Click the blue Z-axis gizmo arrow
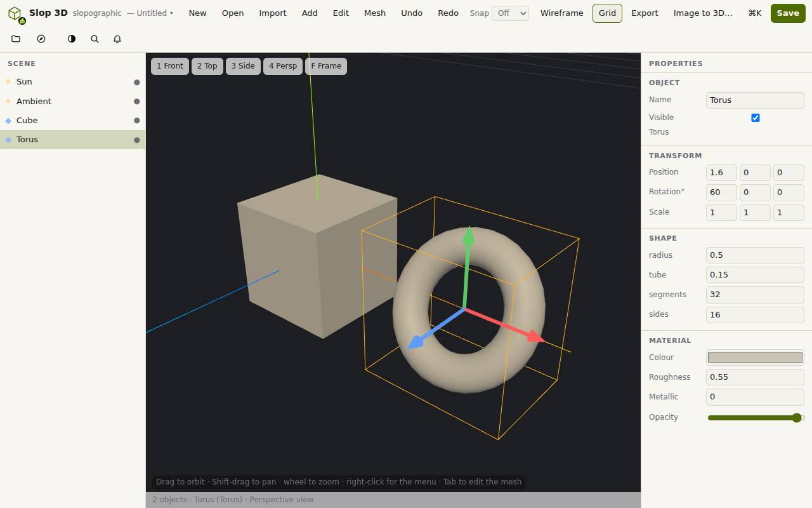Viewport: 812px width, 508px height. pos(417,342)
